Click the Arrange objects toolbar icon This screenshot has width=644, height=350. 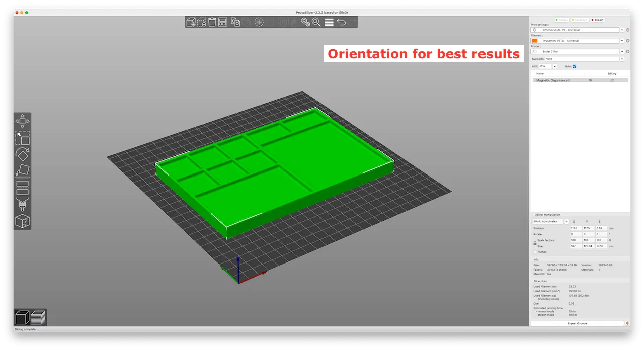point(223,22)
